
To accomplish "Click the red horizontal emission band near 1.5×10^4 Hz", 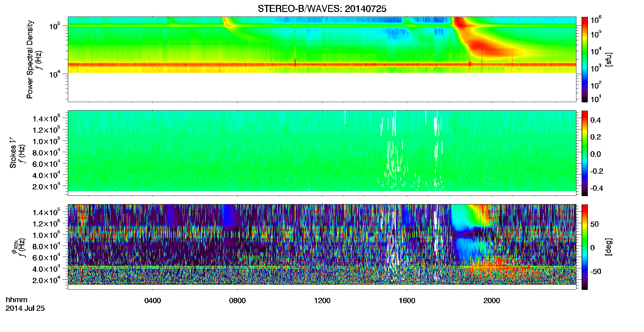I will click(322, 65).
